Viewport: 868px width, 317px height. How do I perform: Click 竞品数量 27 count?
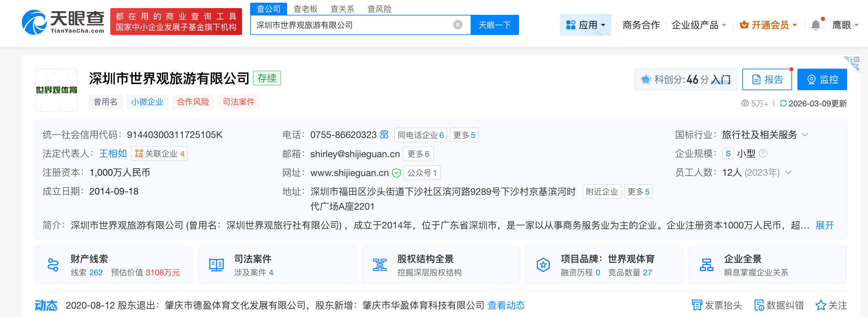point(630,272)
